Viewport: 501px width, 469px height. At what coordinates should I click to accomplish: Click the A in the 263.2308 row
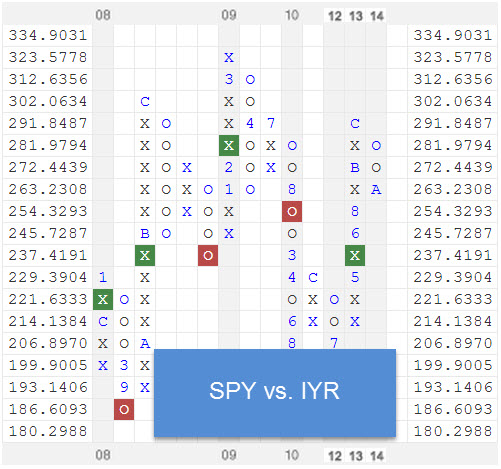point(376,190)
